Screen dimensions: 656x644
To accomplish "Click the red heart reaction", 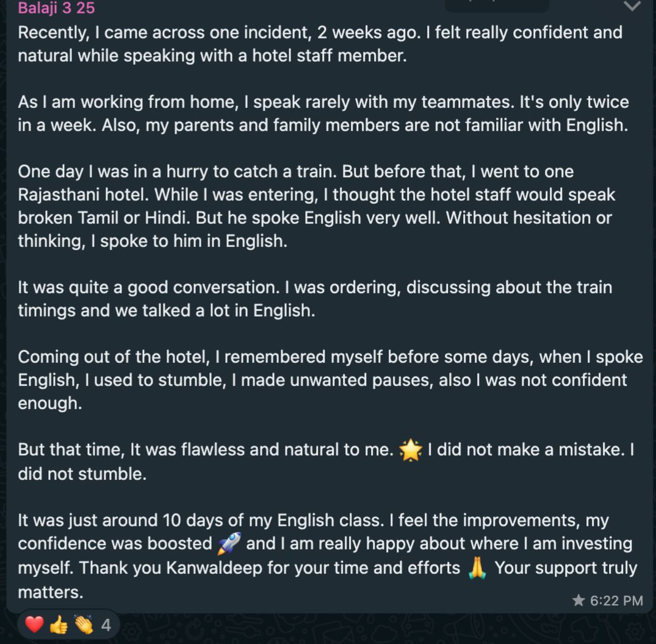I will click(x=34, y=624).
